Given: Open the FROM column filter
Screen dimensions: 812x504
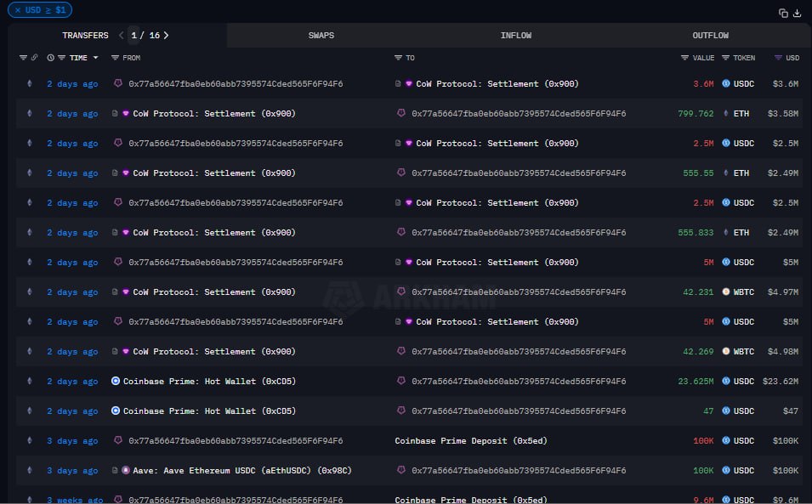Looking at the screenshot, I should (115, 58).
